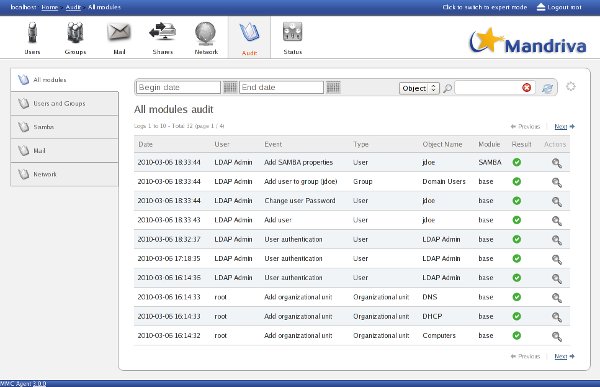This screenshot has height=387, width=600.
Task: Open the Users module icon
Action: 32,33
